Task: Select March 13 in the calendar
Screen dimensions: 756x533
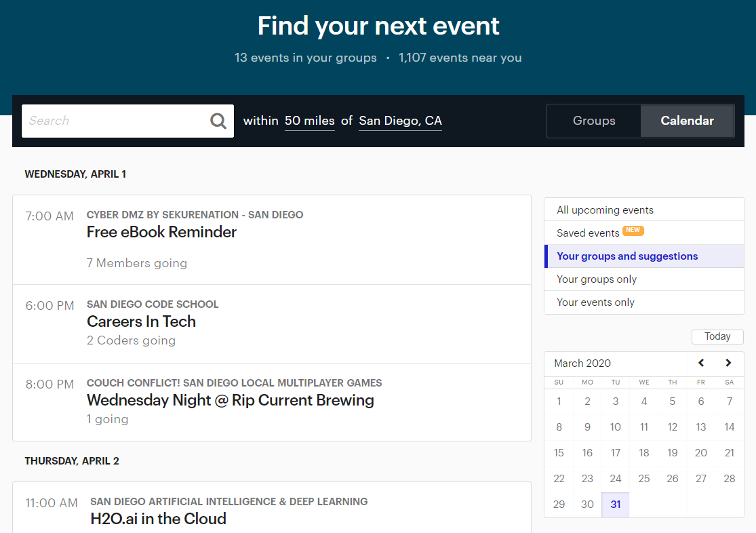Action: click(700, 427)
